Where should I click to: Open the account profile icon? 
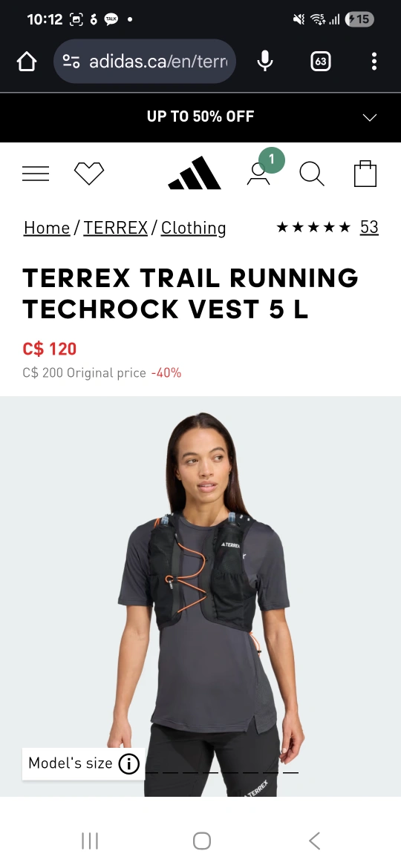(258, 174)
